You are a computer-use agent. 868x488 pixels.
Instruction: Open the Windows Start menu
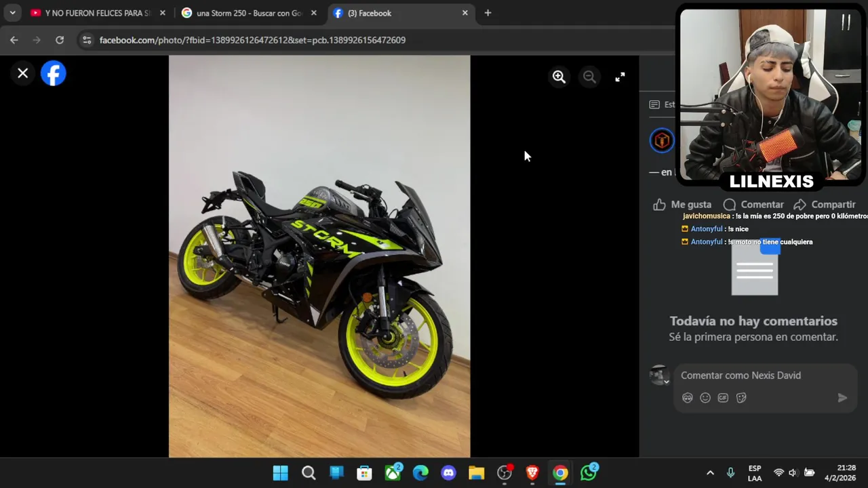(280, 473)
